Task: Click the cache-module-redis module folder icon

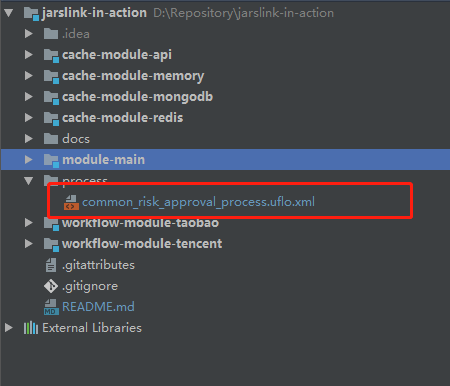Action: pyautogui.click(x=51, y=118)
